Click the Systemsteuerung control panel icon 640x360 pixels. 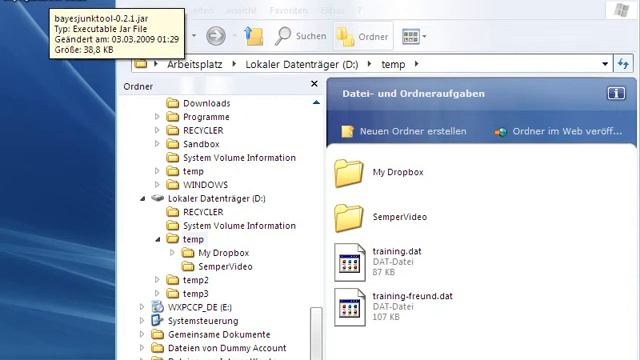157,320
